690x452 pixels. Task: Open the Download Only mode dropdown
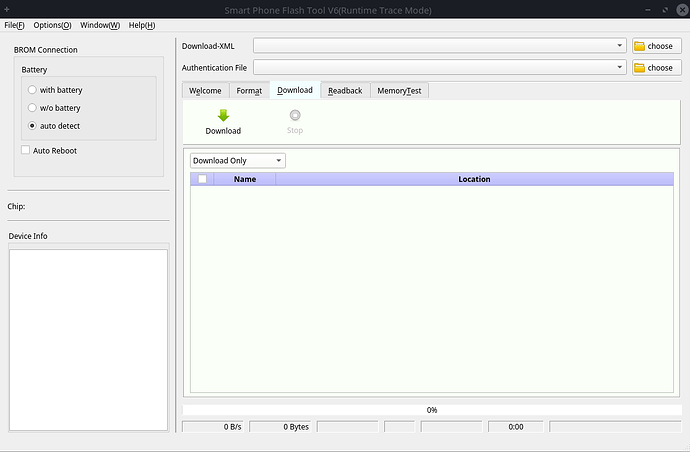(238, 161)
